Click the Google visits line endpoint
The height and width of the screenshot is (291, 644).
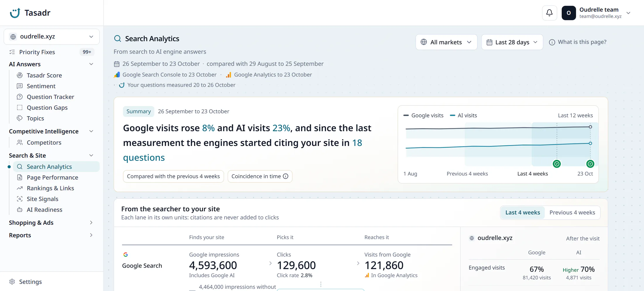[x=590, y=127]
